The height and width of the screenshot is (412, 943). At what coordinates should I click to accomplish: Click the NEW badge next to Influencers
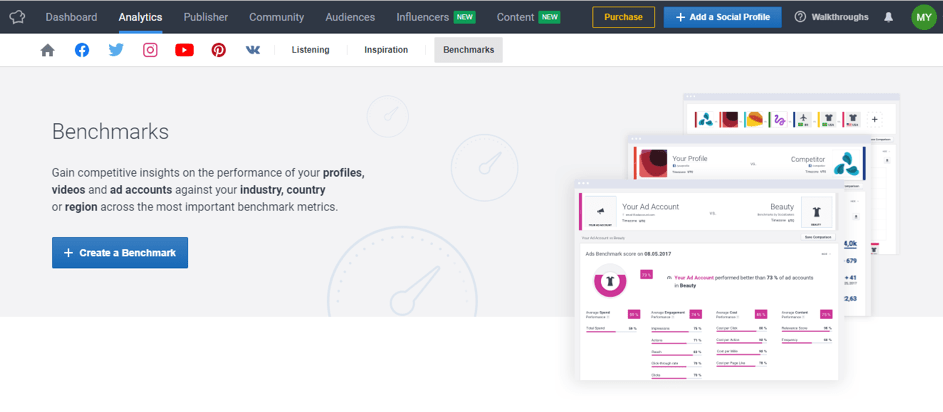point(465,17)
